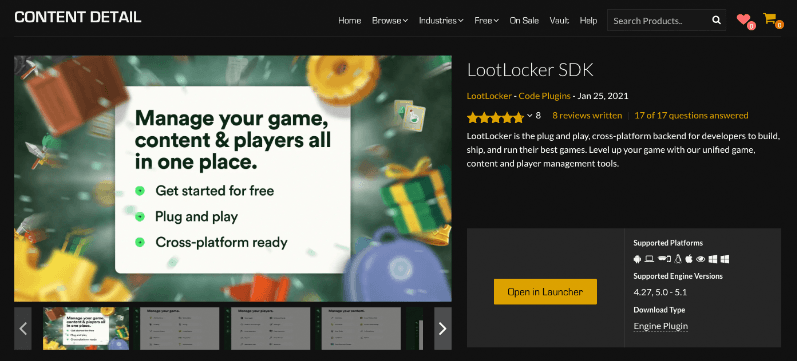Click the '4.27, 5.0 - 5.1' versions text
Viewport: 797px width, 361px height.
[660, 292]
